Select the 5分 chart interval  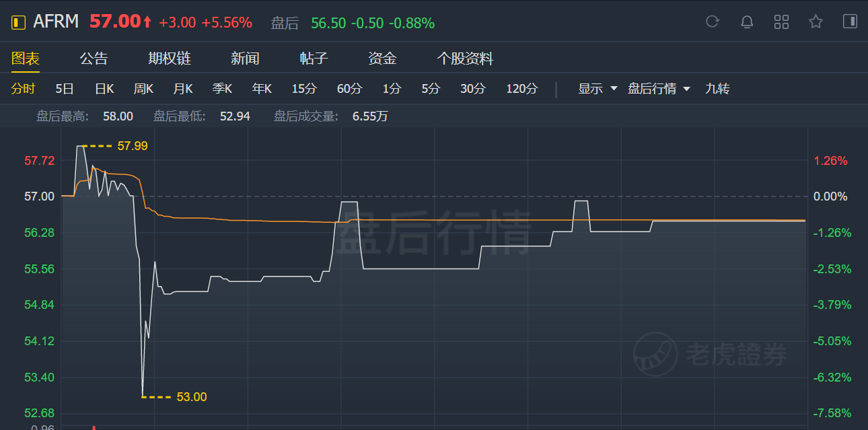tap(431, 89)
